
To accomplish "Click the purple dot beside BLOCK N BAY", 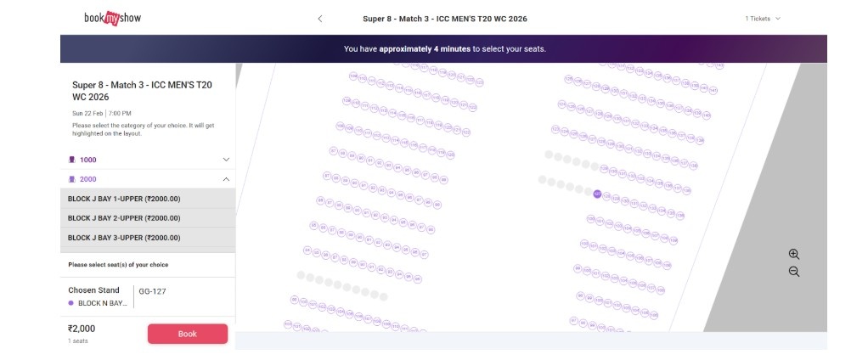I will coord(71,303).
